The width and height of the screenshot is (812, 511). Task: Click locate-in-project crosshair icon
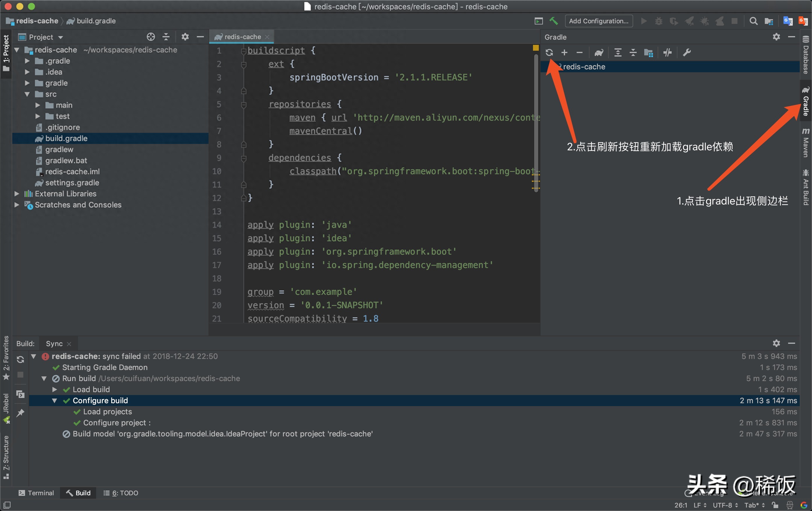pyautogui.click(x=151, y=37)
